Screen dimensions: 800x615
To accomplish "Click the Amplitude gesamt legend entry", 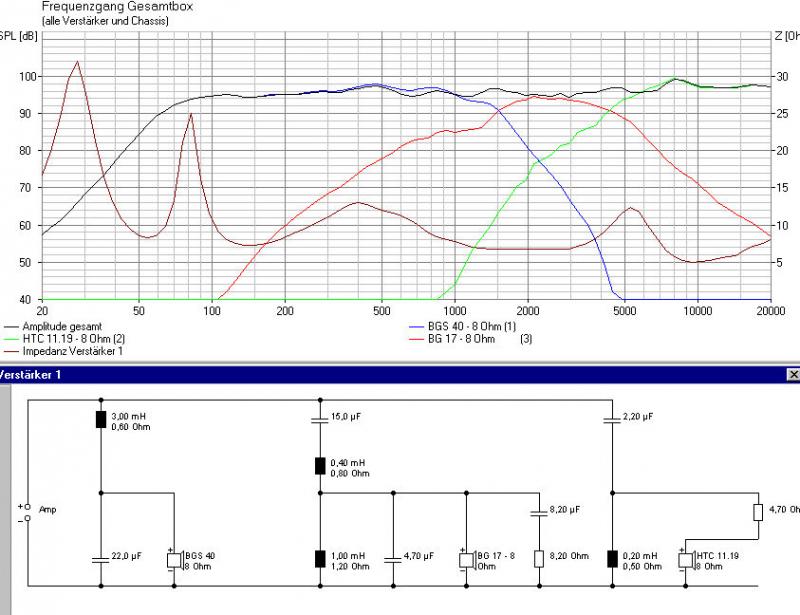I will (53, 326).
